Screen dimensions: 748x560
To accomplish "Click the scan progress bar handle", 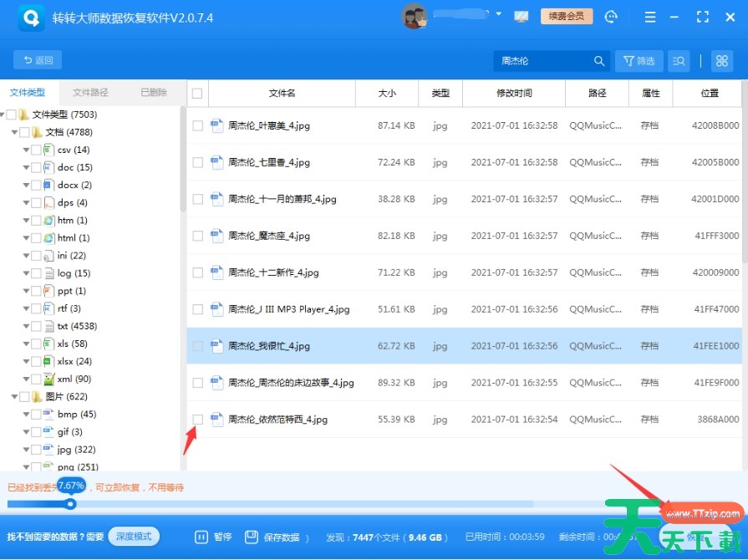I will click(x=71, y=504).
